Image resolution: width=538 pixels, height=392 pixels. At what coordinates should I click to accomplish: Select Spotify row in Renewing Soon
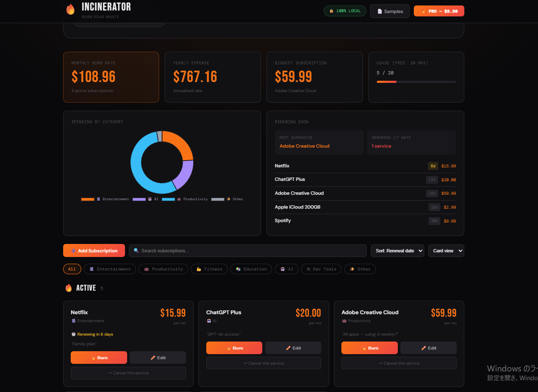pos(365,221)
